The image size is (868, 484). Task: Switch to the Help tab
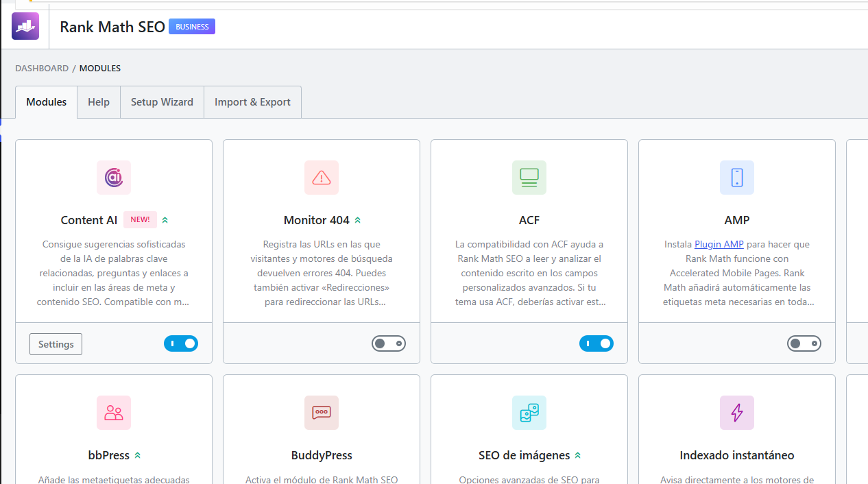(x=99, y=102)
